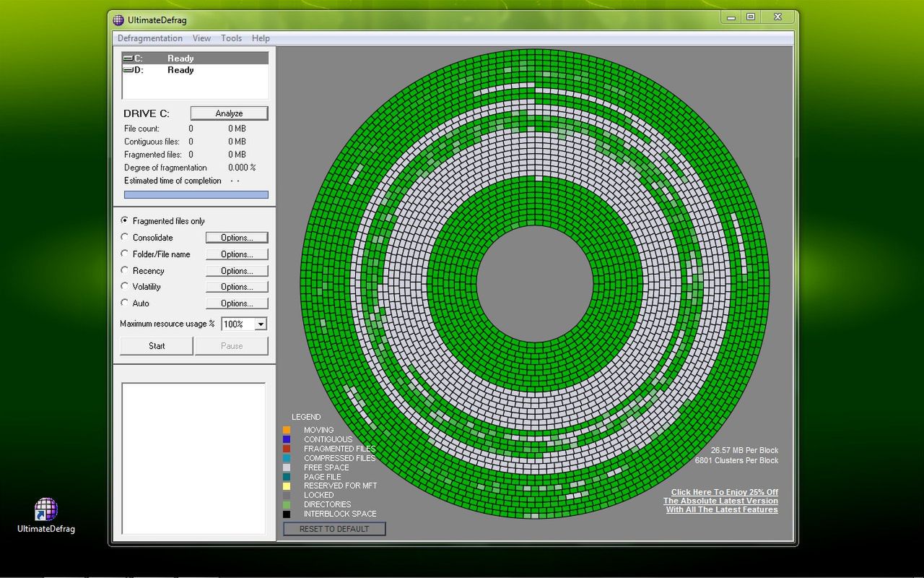Open Maximum resource usage dropdown
This screenshot has height=578, width=924.
[x=261, y=324]
